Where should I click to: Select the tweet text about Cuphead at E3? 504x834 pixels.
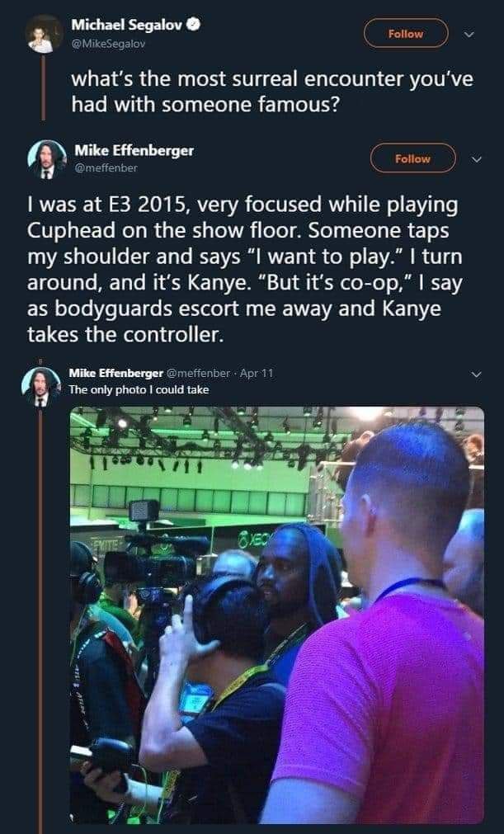[x=245, y=270]
